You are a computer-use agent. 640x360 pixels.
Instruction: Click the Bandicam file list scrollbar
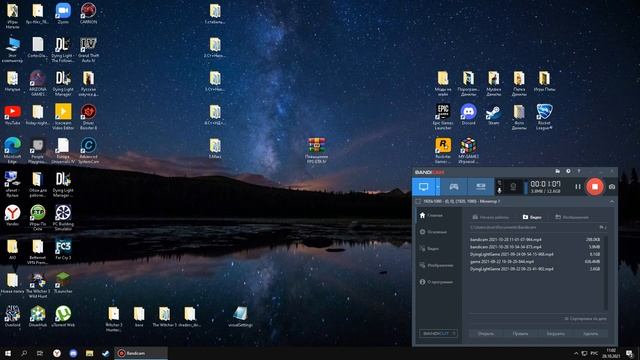pyautogui.click(x=605, y=273)
